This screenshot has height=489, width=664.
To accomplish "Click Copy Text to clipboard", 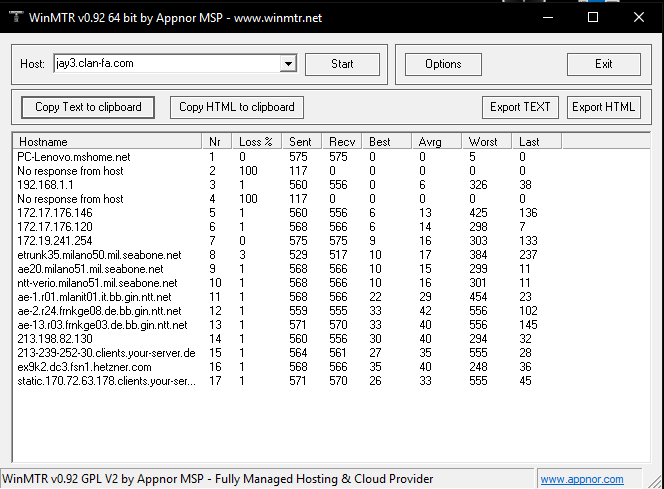I will coord(88,108).
